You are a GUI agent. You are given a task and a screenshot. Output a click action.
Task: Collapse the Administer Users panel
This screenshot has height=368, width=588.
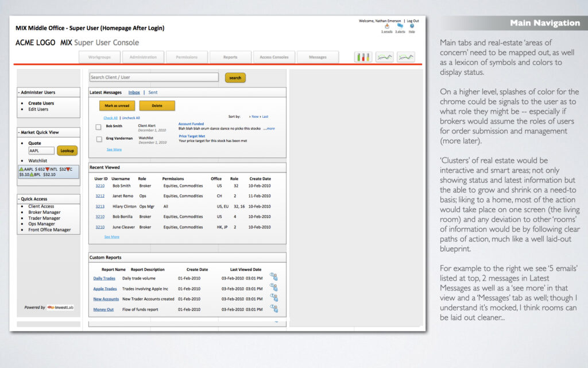tap(19, 92)
